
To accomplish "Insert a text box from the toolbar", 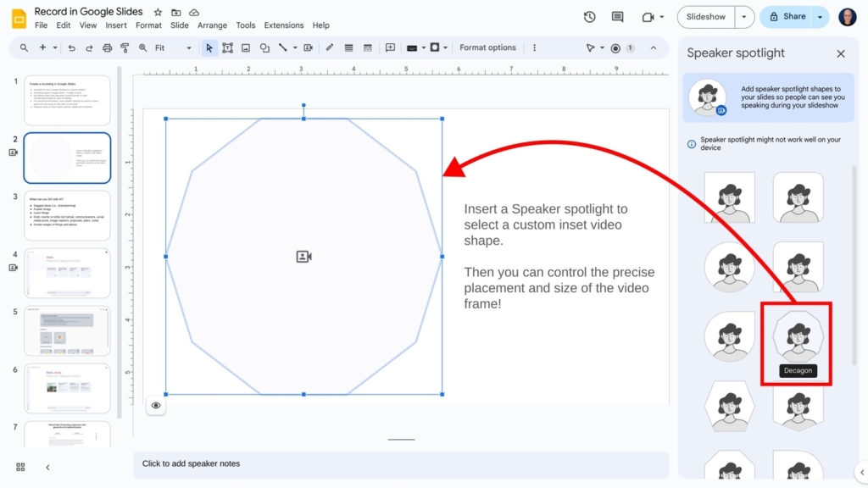I will (227, 48).
